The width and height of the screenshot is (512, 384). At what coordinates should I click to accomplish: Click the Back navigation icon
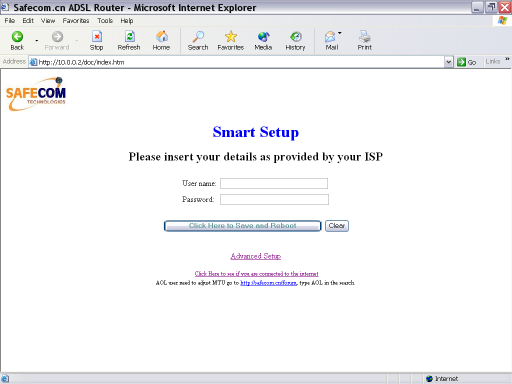[17, 36]
